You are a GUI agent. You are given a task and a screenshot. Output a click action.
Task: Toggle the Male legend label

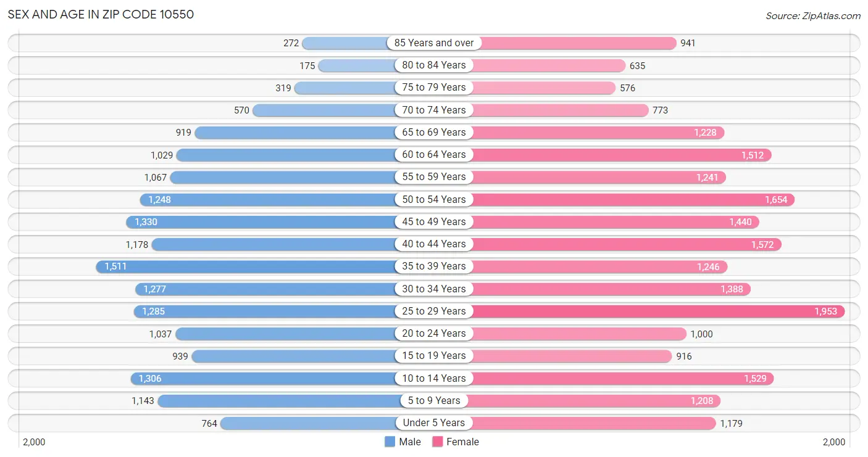410,442
